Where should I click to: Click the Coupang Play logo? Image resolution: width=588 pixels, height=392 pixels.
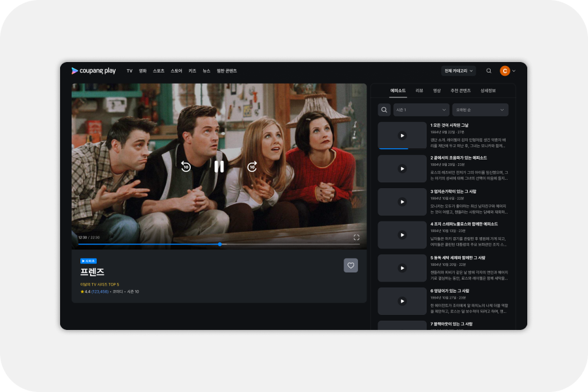point(93,71)
